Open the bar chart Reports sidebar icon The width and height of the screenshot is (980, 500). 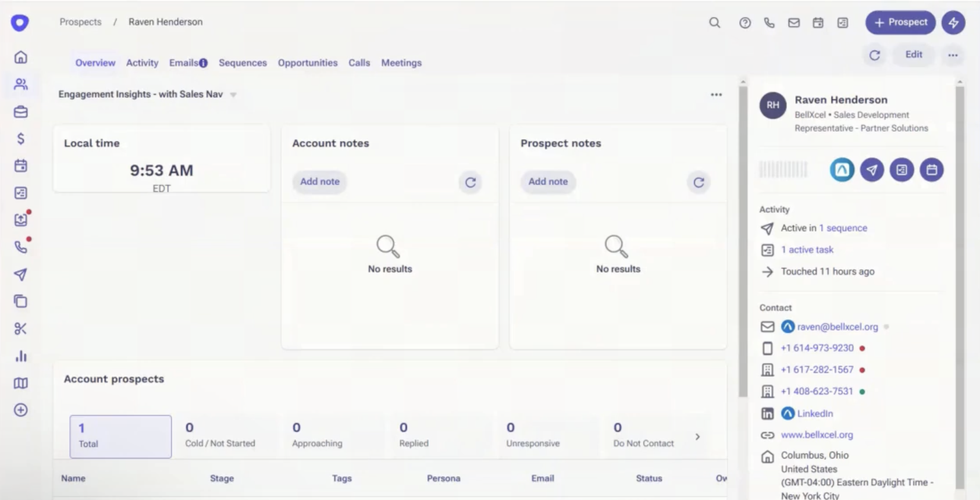click(x=21, y=356)
